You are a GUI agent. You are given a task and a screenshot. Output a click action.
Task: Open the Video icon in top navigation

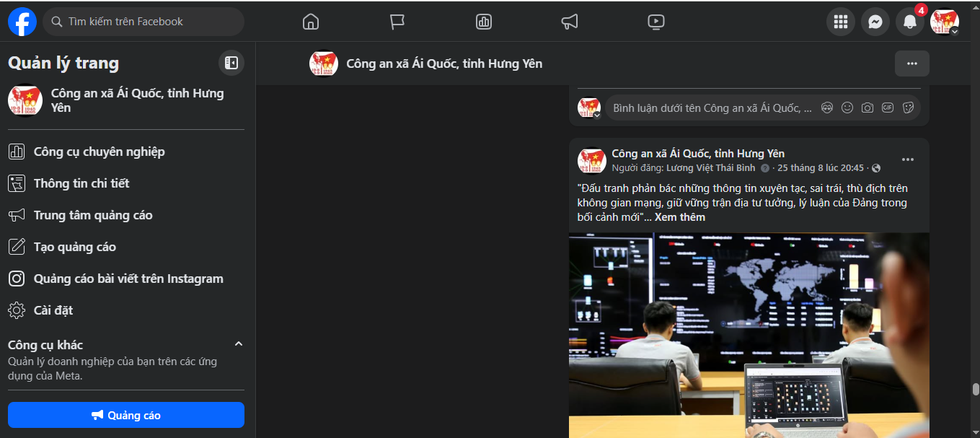coord(655,22)
